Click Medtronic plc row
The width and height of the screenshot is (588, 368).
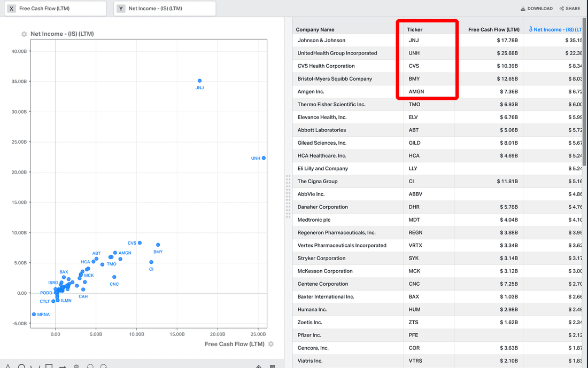tap(437, 220)
